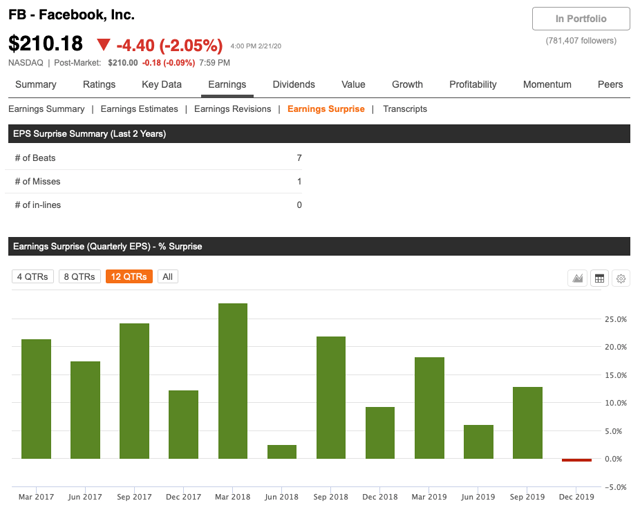This screenshot has height=512, width=640.
Task: Open the Value tab
Action: 353,85
